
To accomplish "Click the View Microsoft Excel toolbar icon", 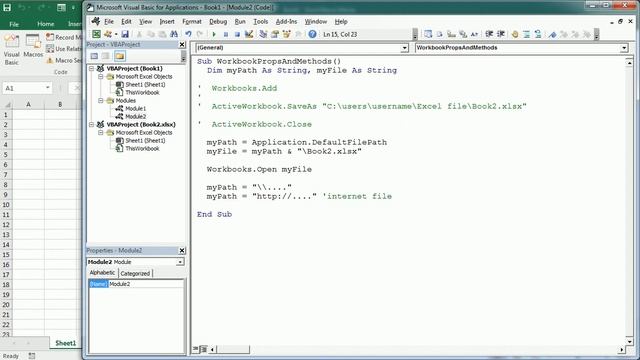I will click(x=96, y=34).
